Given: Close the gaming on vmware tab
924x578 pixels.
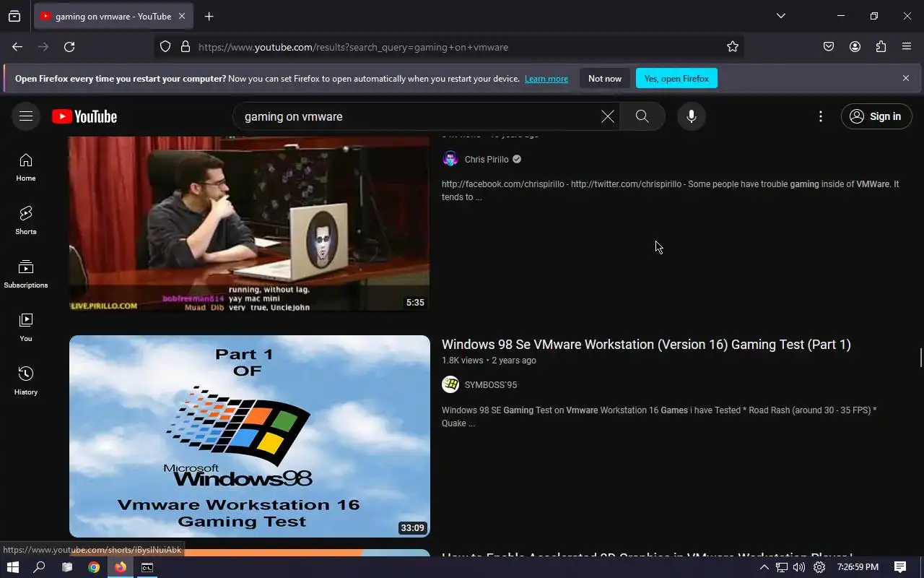Looking at the screenshot, I should tap(182, 16).
